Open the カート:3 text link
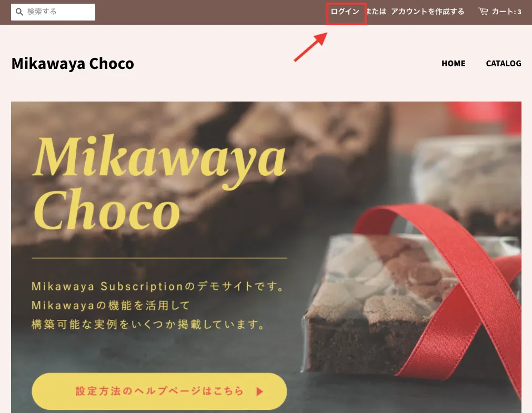This screenshot has height=413, width=532. click(x=507, y=12)
